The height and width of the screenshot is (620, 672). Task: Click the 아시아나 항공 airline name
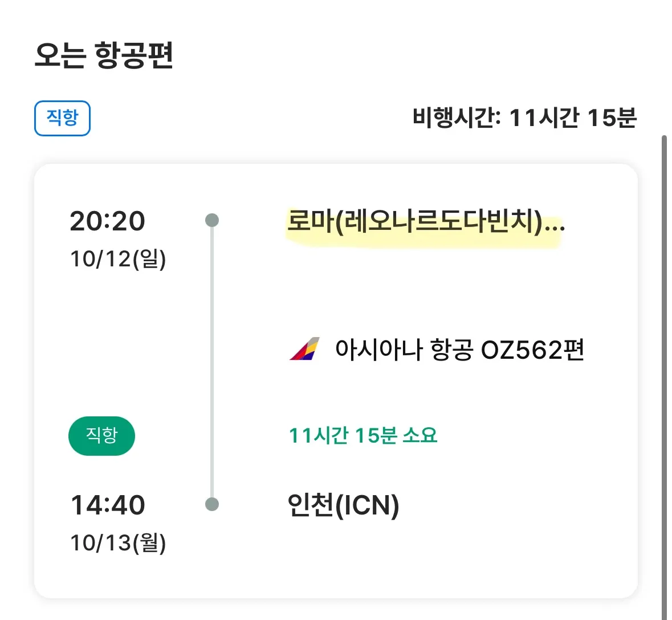404,350
